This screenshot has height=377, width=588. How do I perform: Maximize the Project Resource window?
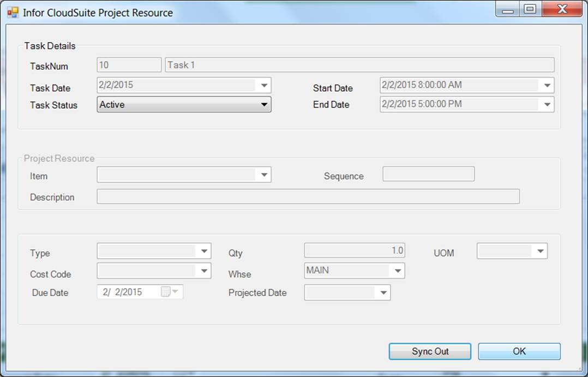click(x=529, y=9)
